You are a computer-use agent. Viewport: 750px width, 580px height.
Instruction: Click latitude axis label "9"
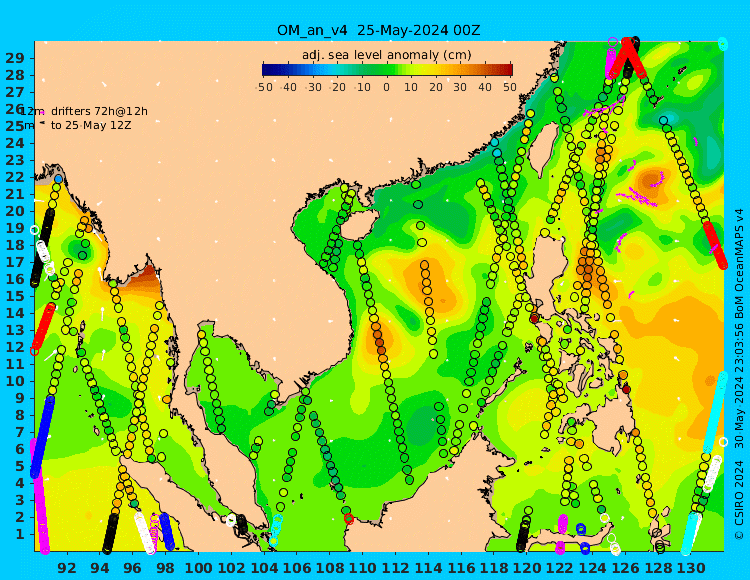tap(20, 398)
